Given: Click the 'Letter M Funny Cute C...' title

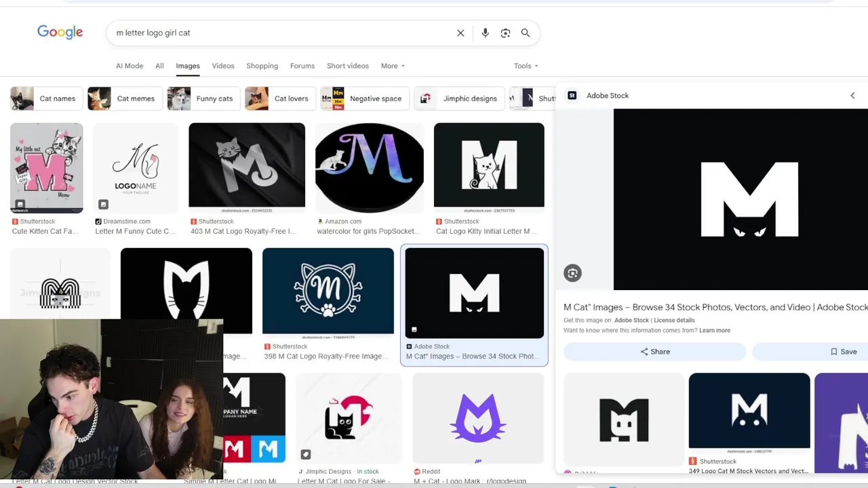Looking at the screenshot, I should click(136, 231).
